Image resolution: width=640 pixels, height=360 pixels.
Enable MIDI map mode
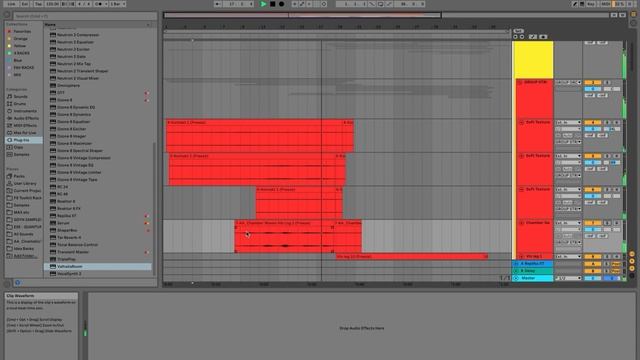pos(606,4)
